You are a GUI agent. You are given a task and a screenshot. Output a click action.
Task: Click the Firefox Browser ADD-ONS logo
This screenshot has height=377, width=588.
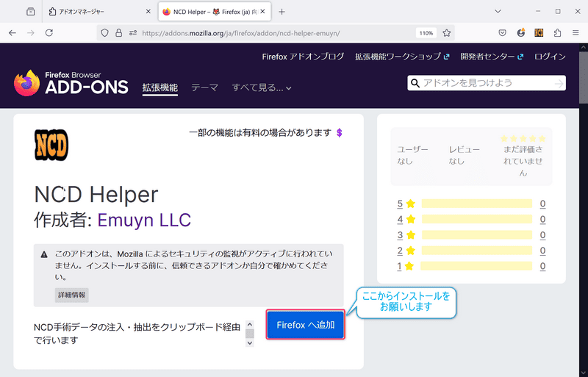(x=71, y=83)
